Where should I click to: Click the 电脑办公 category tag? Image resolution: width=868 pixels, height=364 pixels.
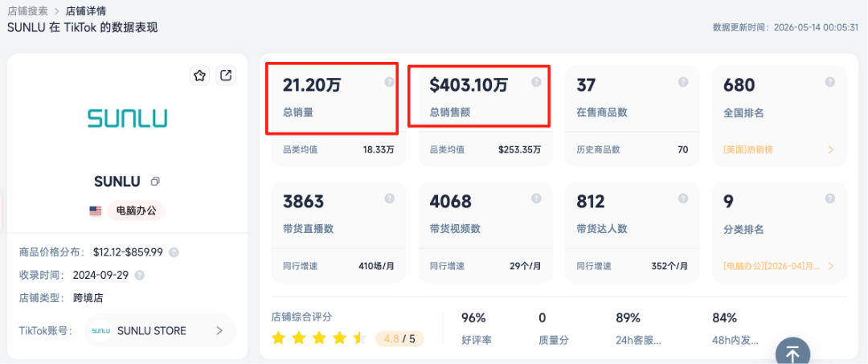click(136, 211)
